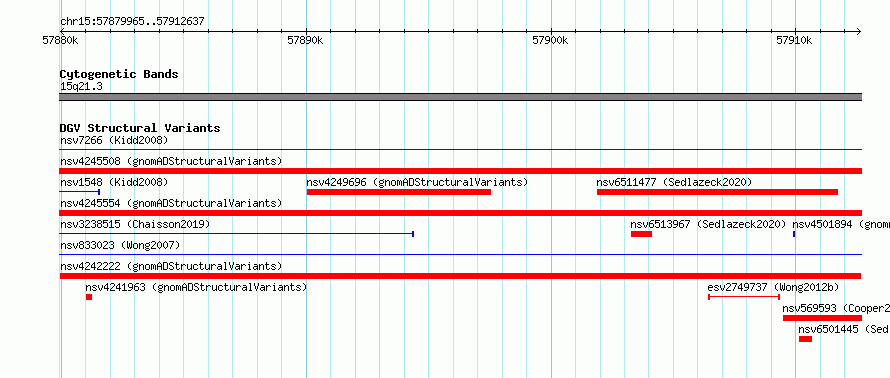Image resolution: width=890 pixels, height=378 pixels.
Task: Select the nsv833023 blue full-width line
Action: (x=461, y=254)
